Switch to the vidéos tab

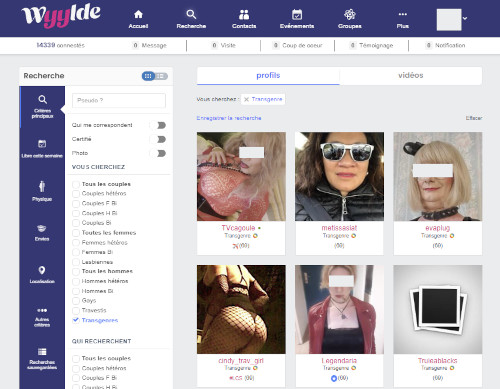(411, 76)
